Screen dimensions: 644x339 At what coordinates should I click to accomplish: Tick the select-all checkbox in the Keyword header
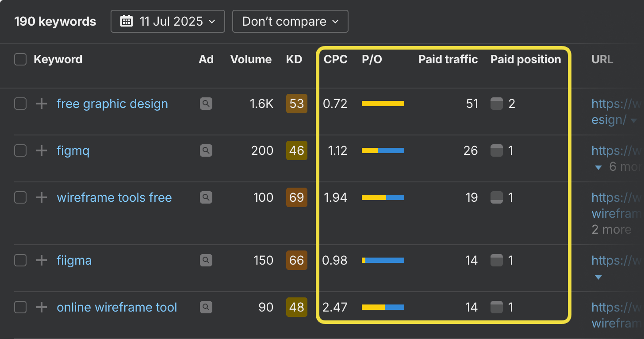pos(20,59)
